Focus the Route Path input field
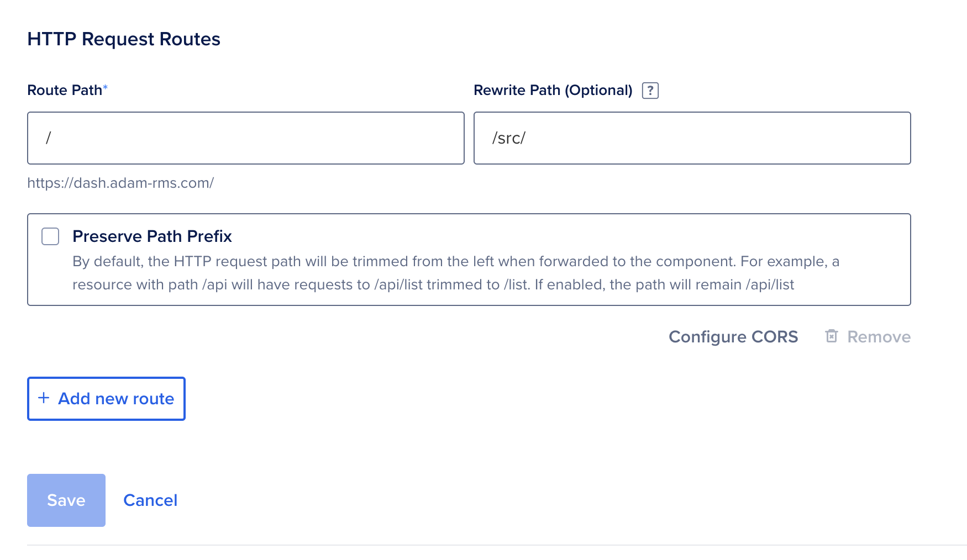Image resolution: width=967 pixels, height=560 pixels. click(245, 138)
